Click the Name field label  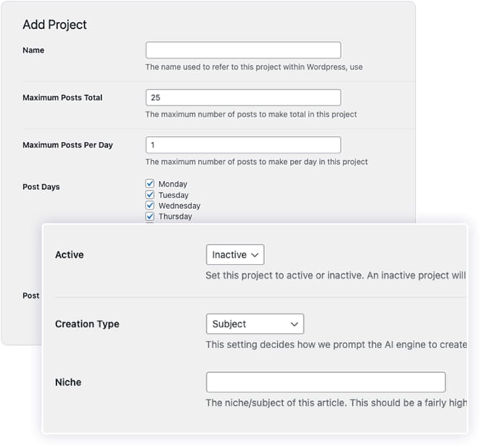coord(33,50)
